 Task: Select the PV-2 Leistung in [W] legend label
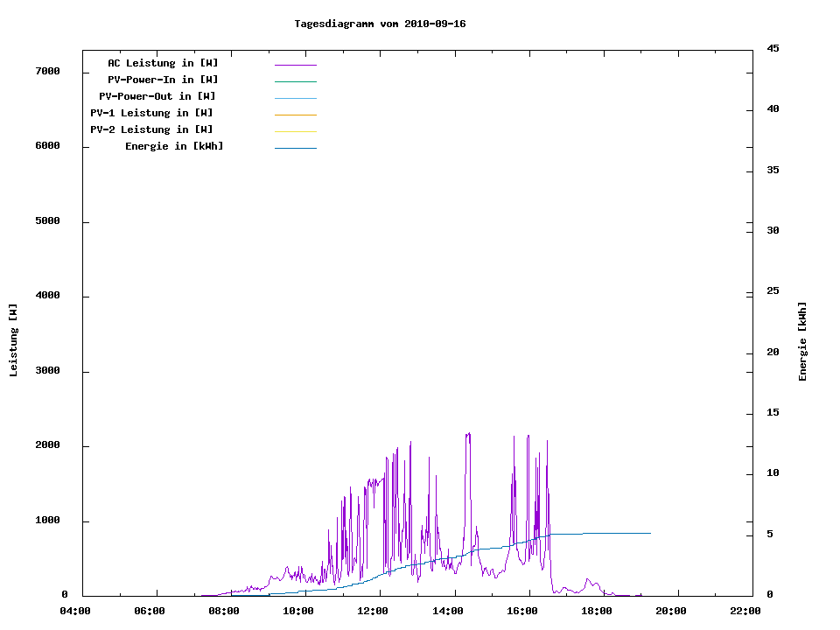(x=151, y=129)
